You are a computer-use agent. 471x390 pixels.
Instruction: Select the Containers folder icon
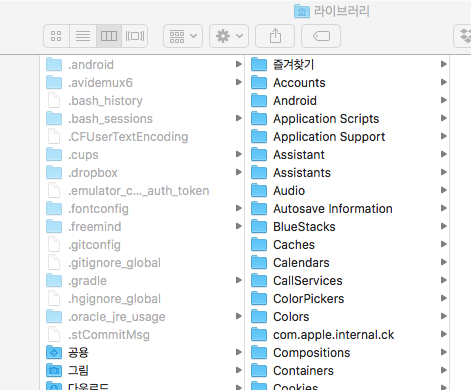click(259, 370)
